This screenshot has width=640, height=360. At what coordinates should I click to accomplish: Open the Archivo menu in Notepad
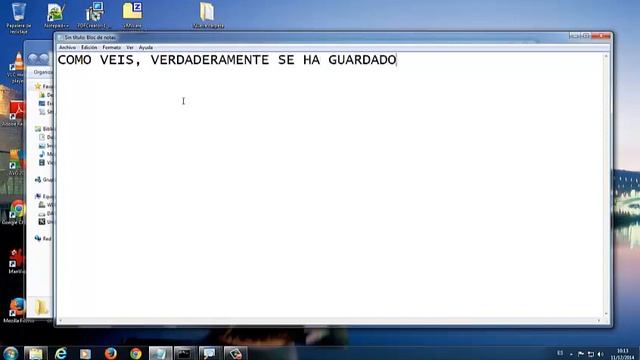pyautogui.click(x=67, y=47)
